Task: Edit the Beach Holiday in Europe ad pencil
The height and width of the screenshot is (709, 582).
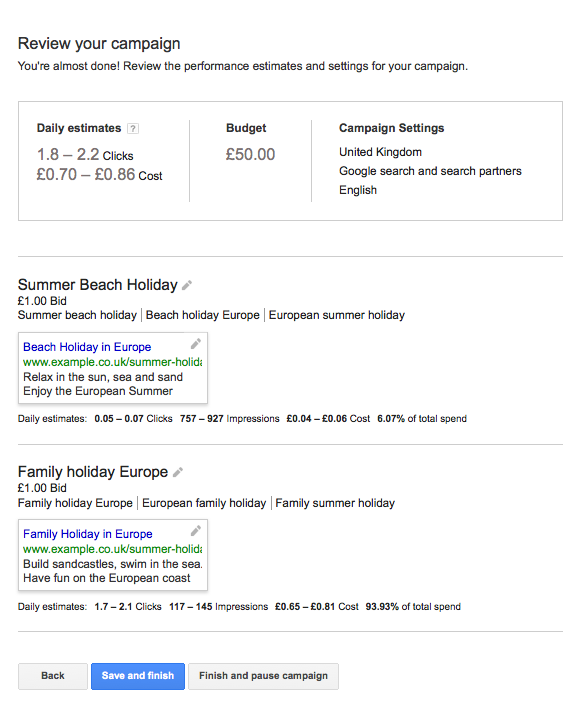Action: coord(196,344)
